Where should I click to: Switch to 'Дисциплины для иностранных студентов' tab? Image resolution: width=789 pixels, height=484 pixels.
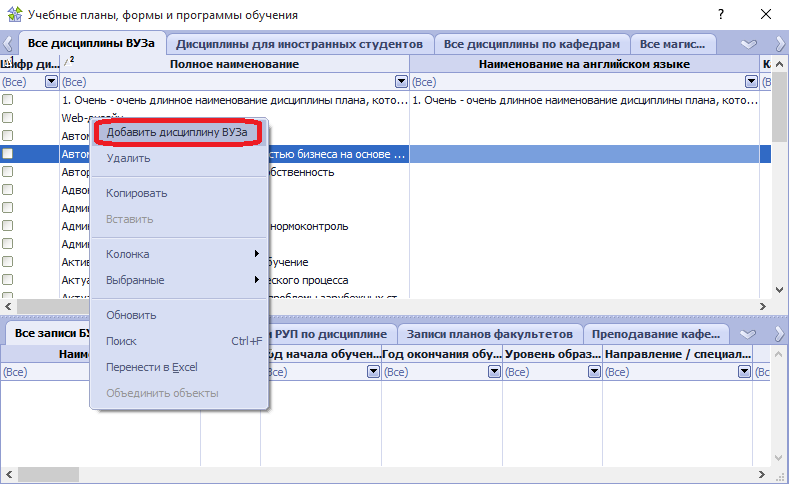(299, 44)
